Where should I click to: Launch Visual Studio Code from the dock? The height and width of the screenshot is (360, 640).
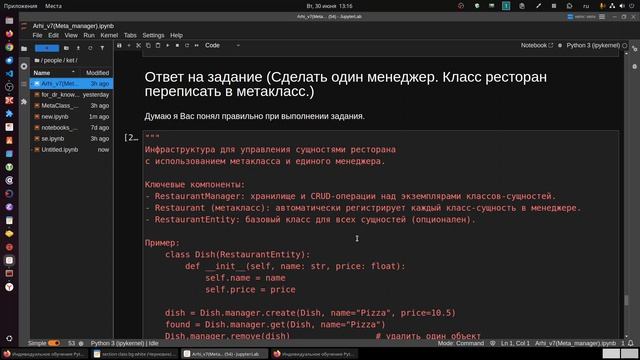(9, 74)
